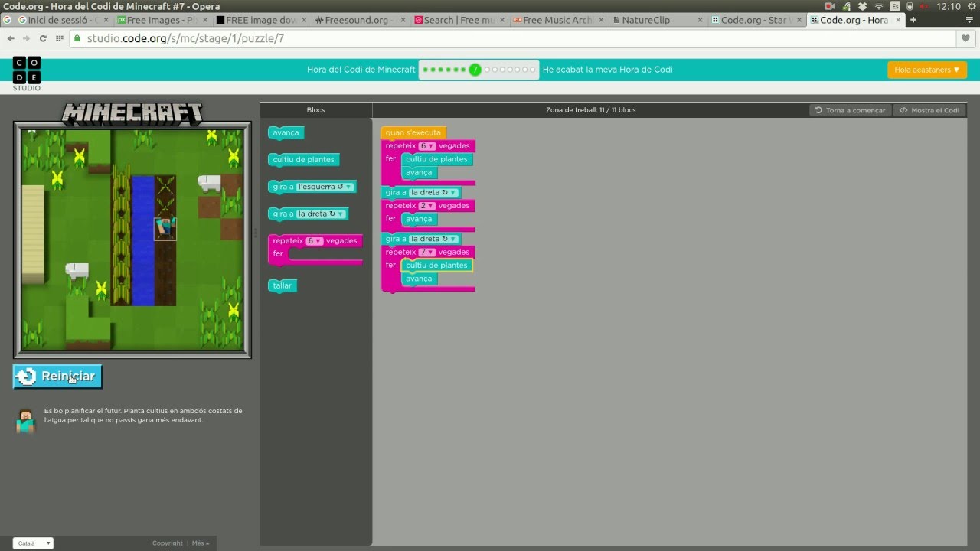Click the system clock showing 12:10
This screenshot has height=551, width=980.
pos(948,6)
